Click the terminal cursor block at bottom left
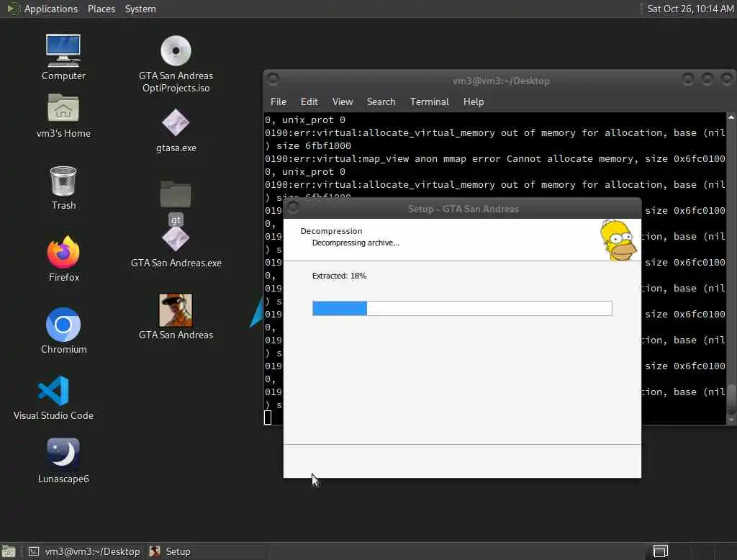737x560 pixels. 268,417
